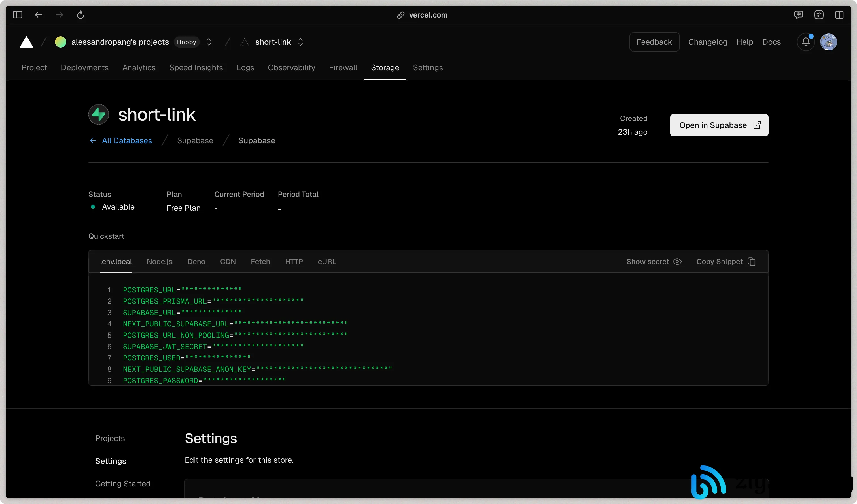Click the Free Plan value
Viewport: 857px width, 504px height.
tap(183, 208)
